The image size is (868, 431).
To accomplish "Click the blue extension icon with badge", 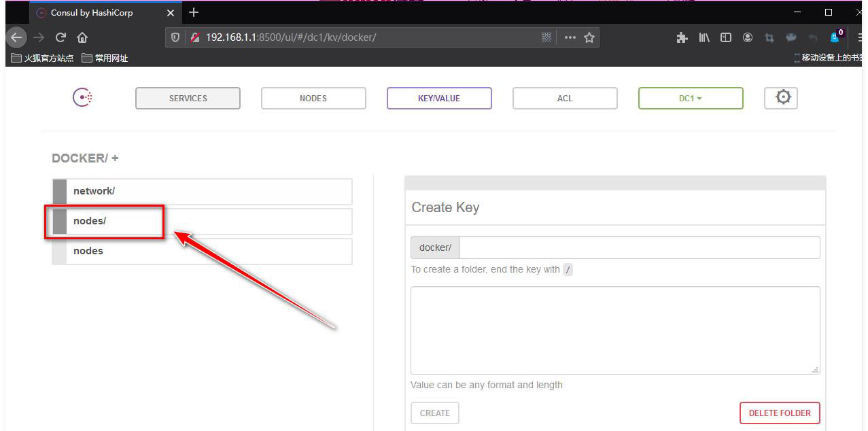I will (x=836, y=36).
